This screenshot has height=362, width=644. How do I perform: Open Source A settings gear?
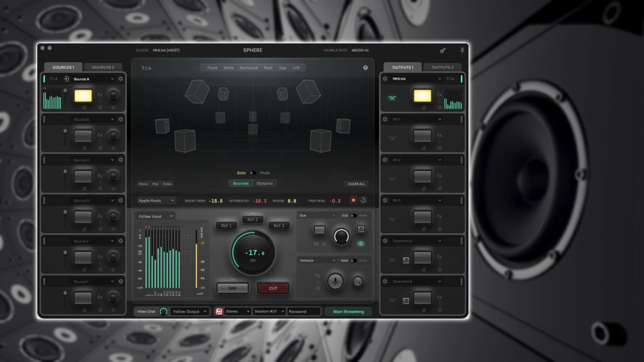[x=121, y=79]
